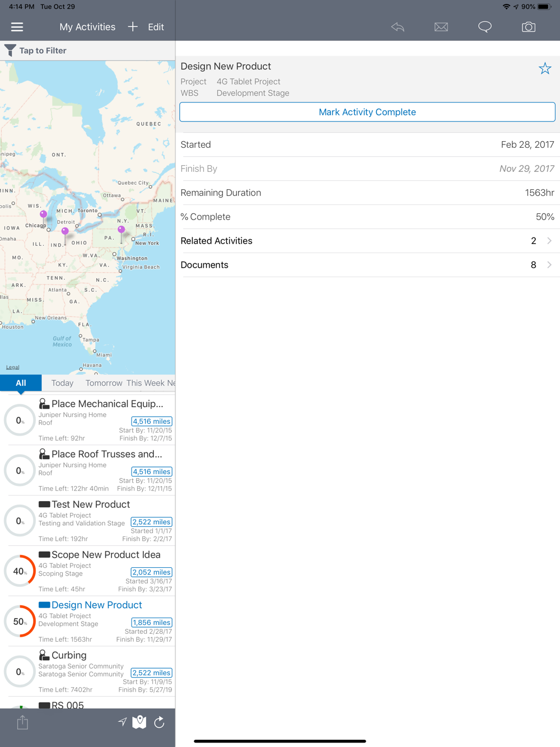Click the RS 005 activity row
Image resolution: width=560 pixels, height=747 pixels.
(87, 703)
